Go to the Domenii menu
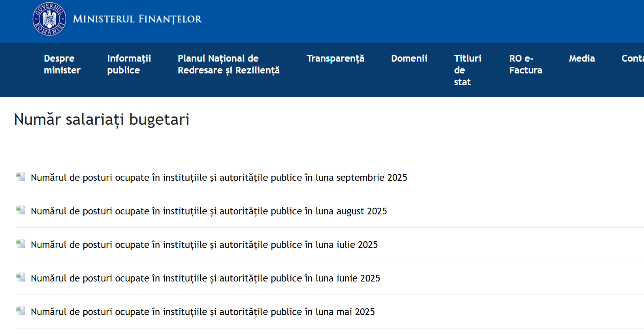This screenshot has width=644, height=334. click(409, 58)
